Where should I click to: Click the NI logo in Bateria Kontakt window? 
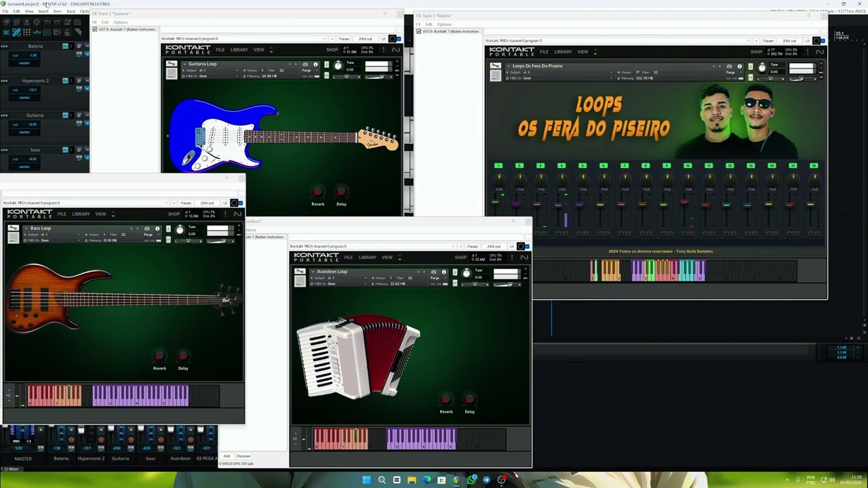(820, 52)
